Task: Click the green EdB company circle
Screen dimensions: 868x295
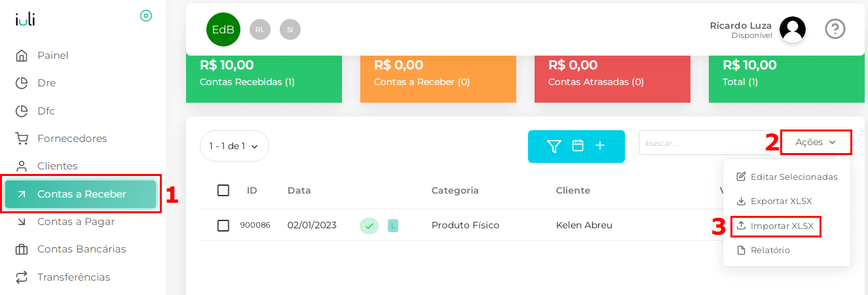Action: pyautogui.click(x=223, y=29)
